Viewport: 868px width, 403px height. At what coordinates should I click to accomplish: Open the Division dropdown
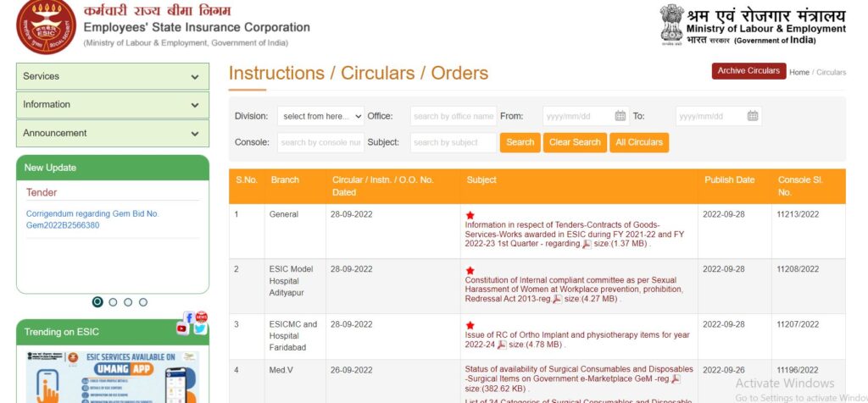320,116
